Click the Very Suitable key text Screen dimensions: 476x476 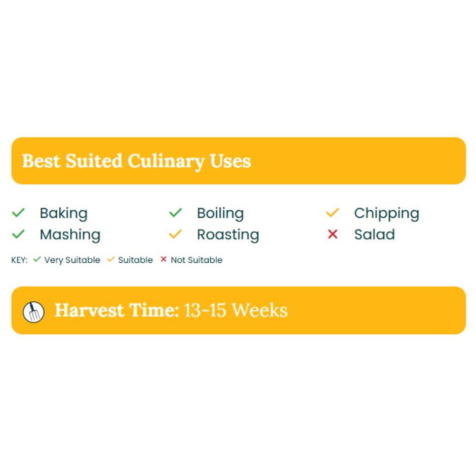coord(72,260)
